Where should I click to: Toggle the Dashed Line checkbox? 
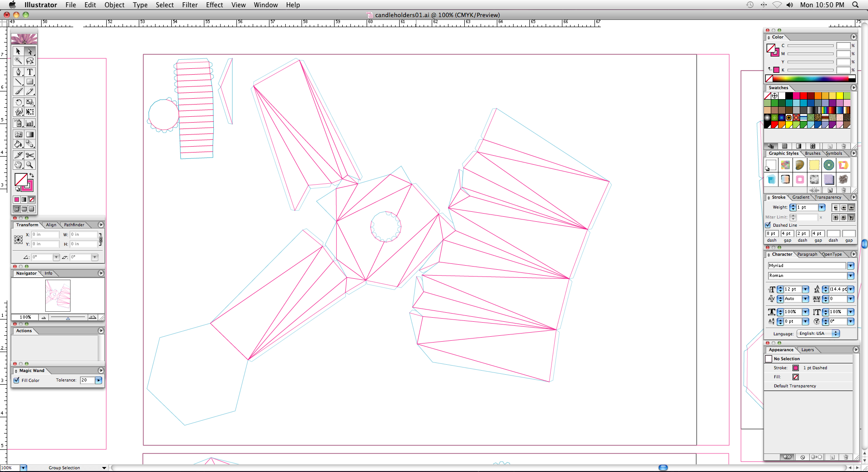[768, 225]
